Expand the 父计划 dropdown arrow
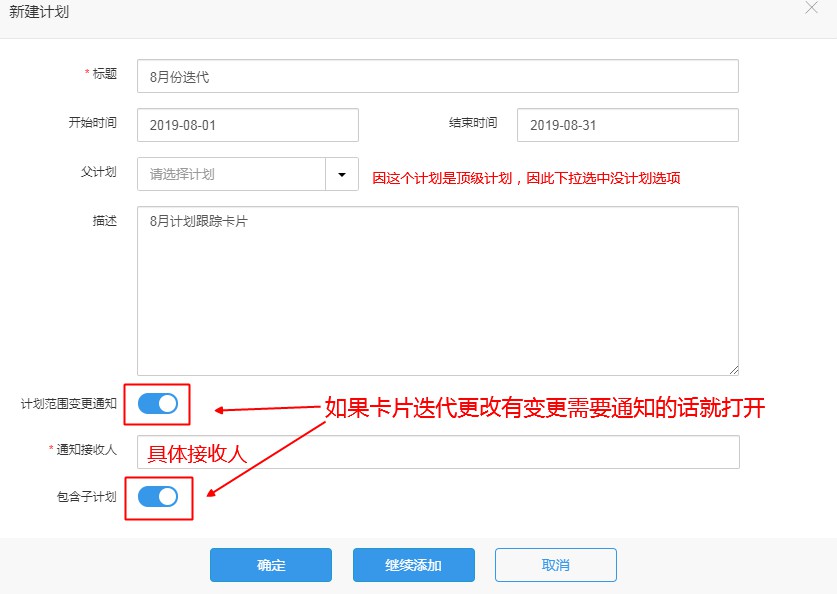 coord(342,174)
